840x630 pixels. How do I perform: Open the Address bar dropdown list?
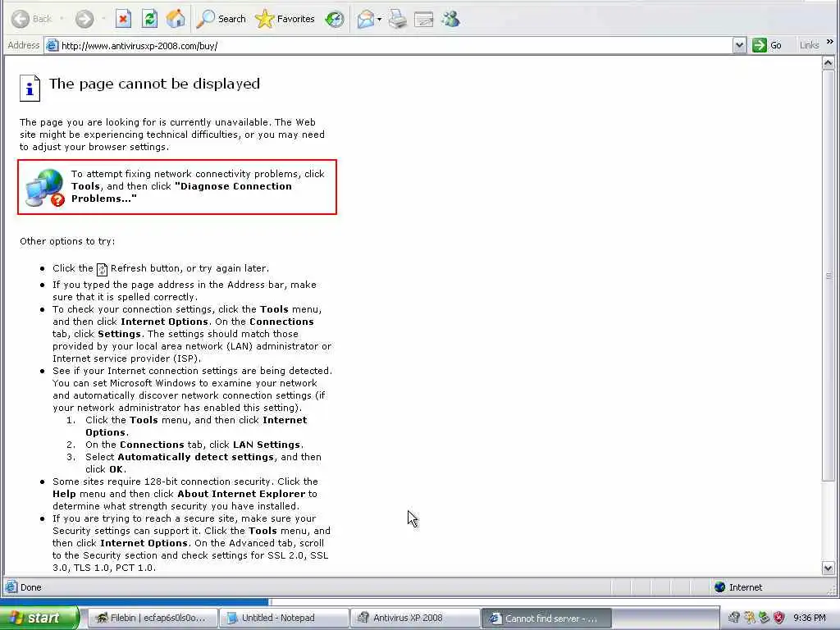pos(739,46)
